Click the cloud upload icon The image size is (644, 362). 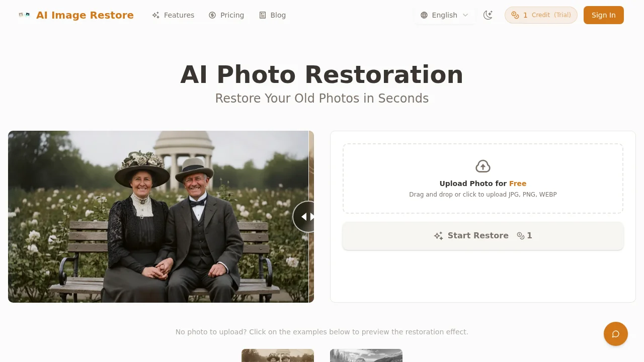pos(482,166)
